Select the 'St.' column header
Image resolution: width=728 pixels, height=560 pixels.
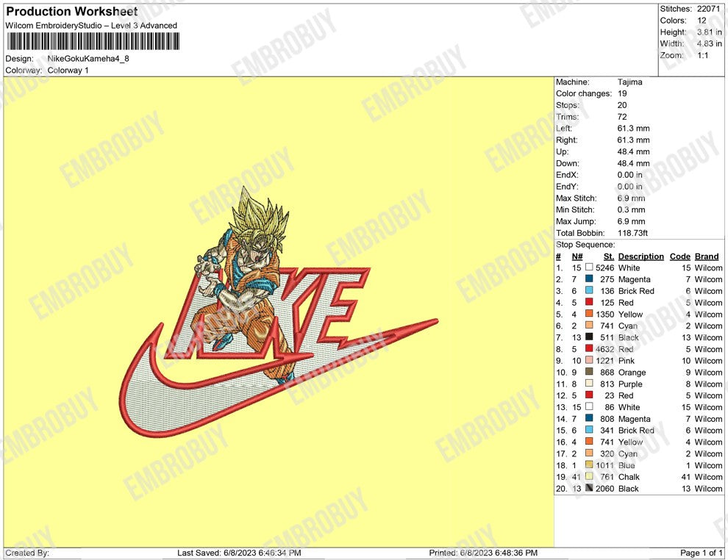coord(609,256)
